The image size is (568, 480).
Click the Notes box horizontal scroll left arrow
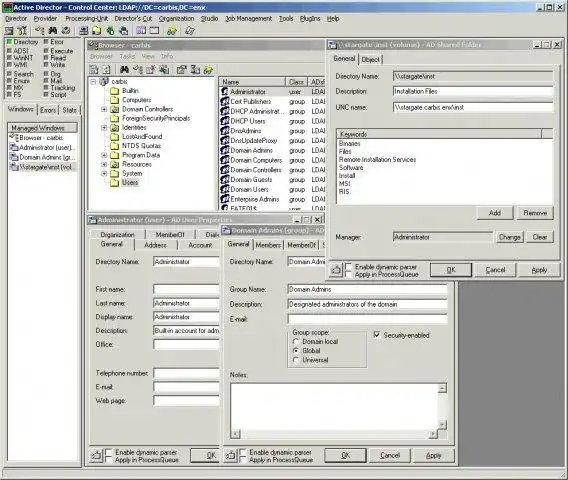coord(235,434)
